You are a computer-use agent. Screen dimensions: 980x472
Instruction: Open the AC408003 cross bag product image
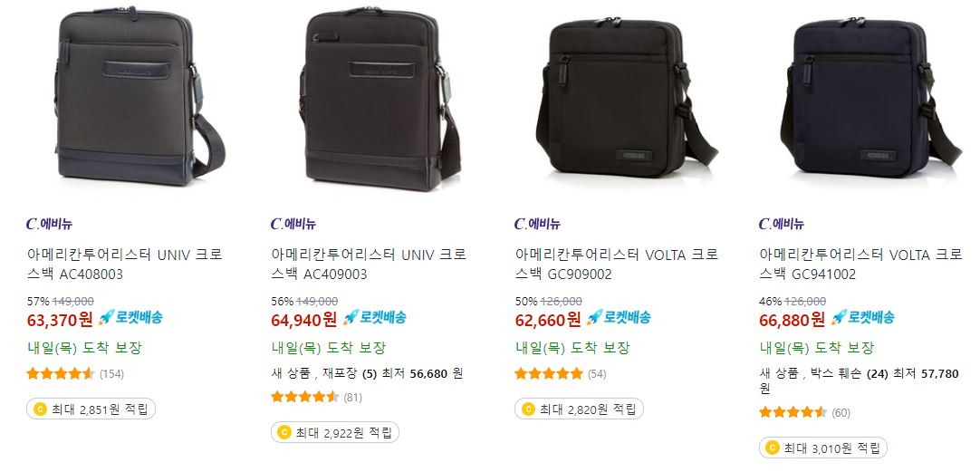tap(139, 95)
